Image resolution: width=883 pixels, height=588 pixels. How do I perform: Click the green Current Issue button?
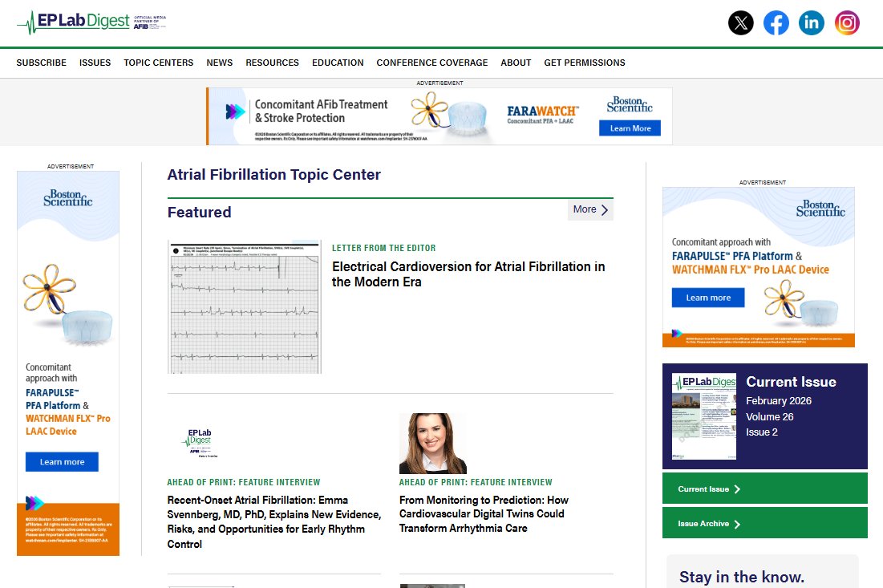pos(765,489)
